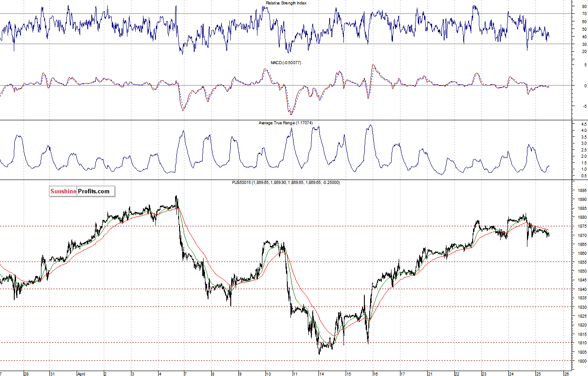
Task: Select the Average True Range (1.17074) title
Action: [286, 123]
